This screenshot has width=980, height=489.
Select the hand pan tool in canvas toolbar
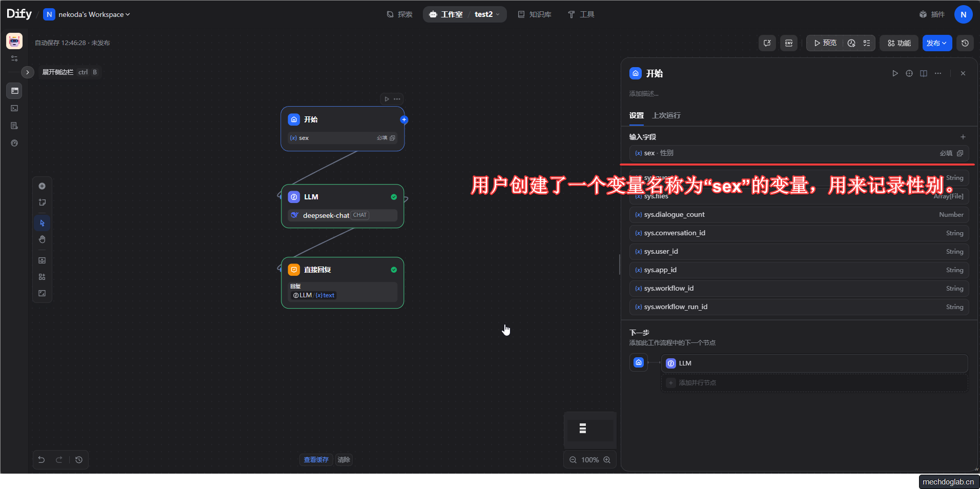[42, 239]
